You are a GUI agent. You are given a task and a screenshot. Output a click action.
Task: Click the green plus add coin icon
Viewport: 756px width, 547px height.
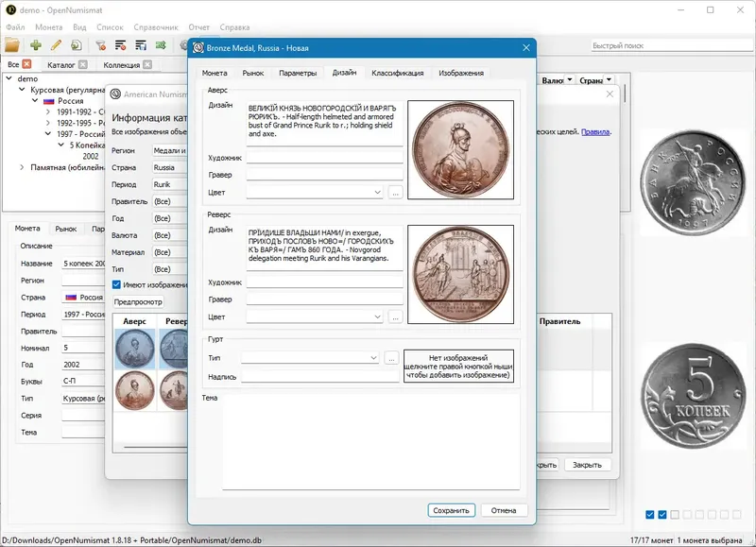click(36, 44)
